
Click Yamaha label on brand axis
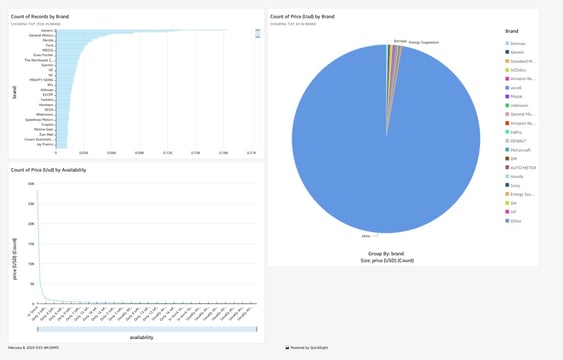(x=47, y=100)
